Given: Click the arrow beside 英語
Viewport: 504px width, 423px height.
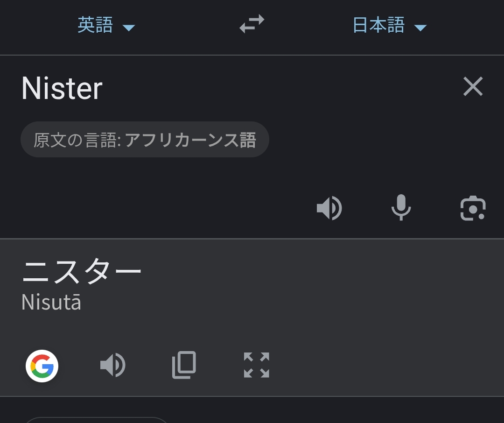Looking at the screenshot, I should point(128,28).
